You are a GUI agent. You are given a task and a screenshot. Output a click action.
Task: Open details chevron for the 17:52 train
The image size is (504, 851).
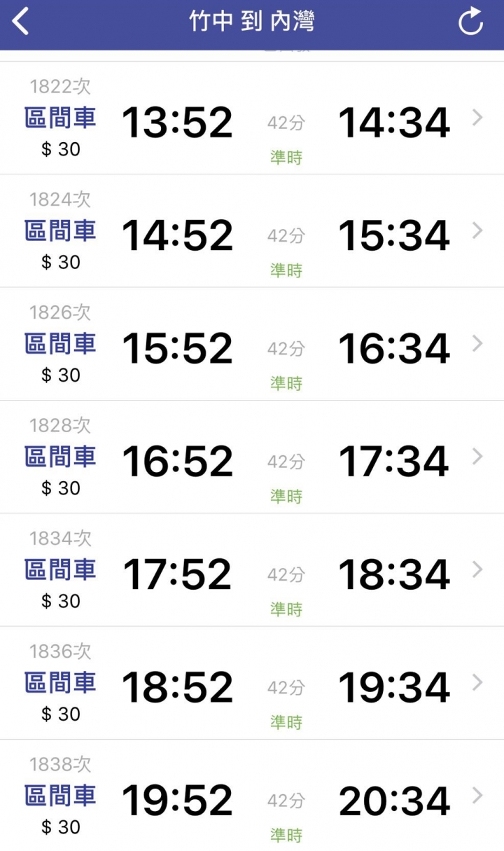tap(477, 570)
